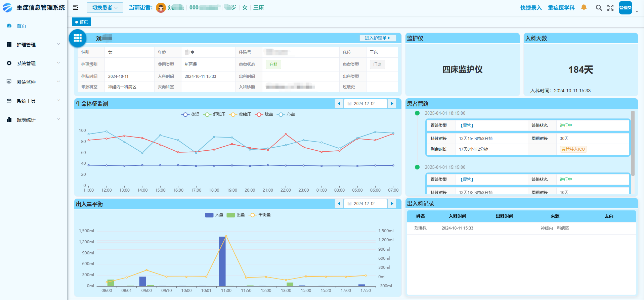
Task: Click the current patient avatar icon
Action: pos(161,7)
